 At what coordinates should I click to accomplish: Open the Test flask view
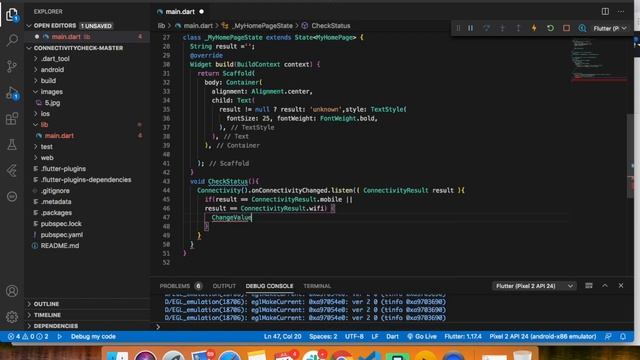[x=12, y=144]
